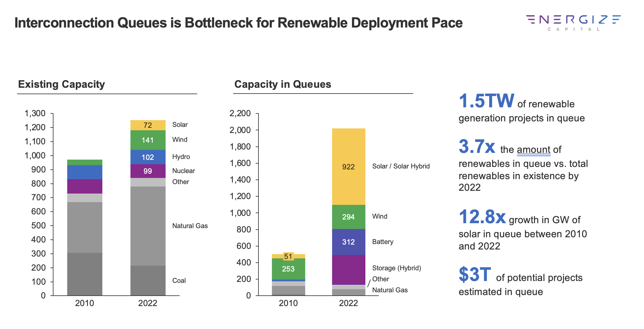The height and width of the screenshot is (329, 644).
Task: Select the yellow Solar 72 bar segment
Action: (x=148, y=125)
